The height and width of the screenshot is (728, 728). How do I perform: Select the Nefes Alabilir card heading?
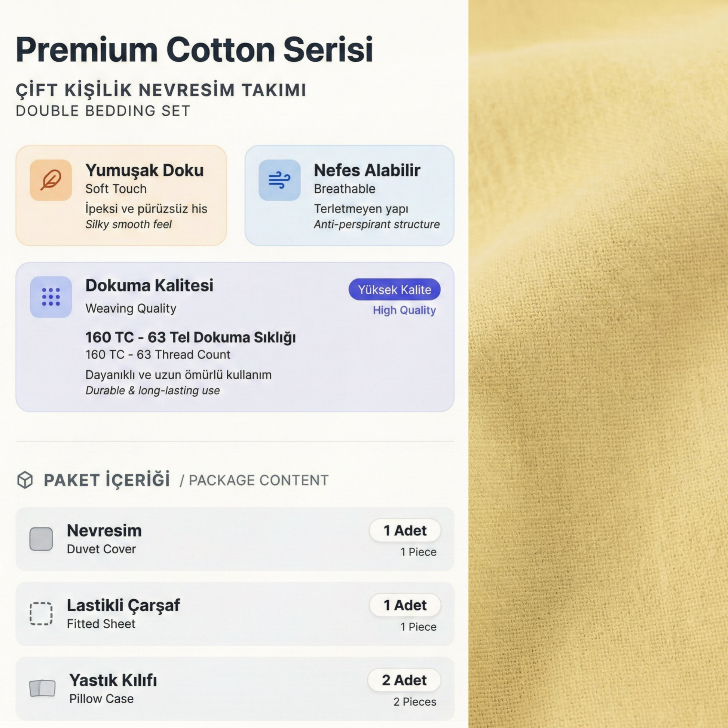point(367,170)
